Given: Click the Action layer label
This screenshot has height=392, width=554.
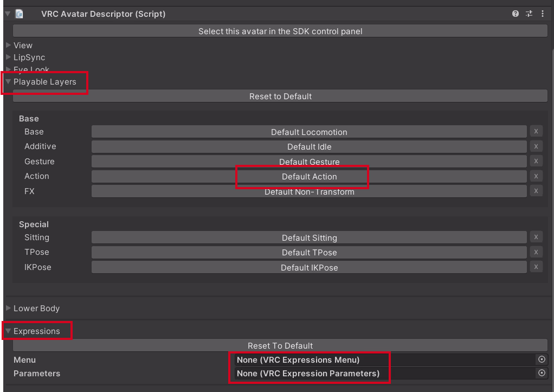Looking at the screenshot, I should tap(37, 176).
